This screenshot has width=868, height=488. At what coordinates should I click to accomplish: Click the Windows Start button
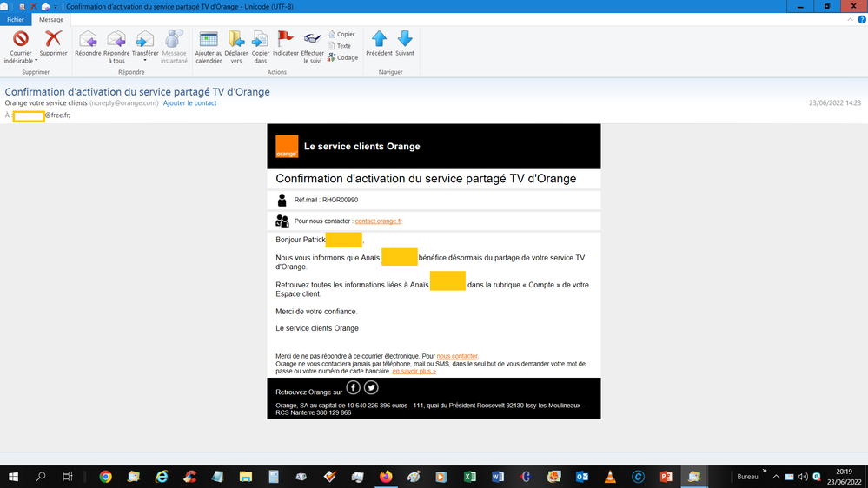[x=13, y=477]
